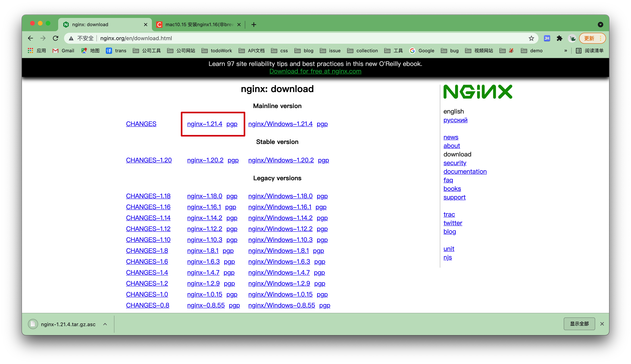The image size is (631, 364).
Task: Open the tab search dropdown arrow
Action: (600, 25)
